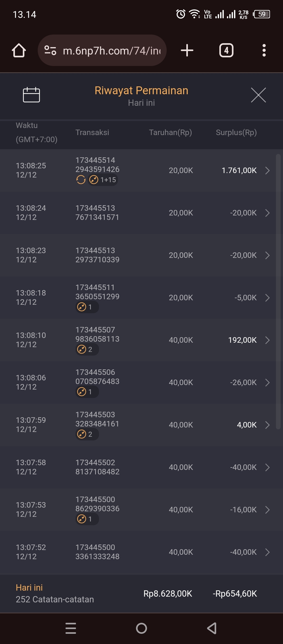This screenshot has height=644, width=283.
Task: Tap the 1+15 badge on first transaction
Action: tap(103, 180)
